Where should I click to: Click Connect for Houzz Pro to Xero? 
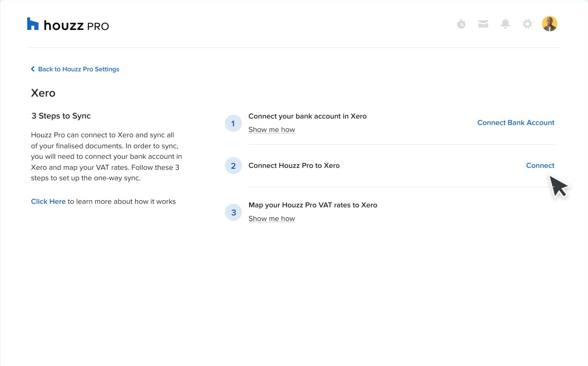[x=540, y=165]
